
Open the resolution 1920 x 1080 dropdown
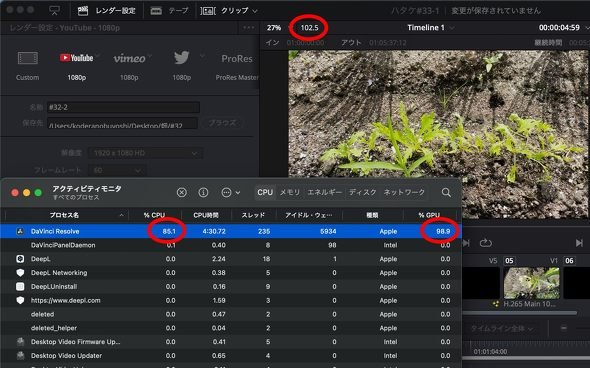tap(145, 153)
